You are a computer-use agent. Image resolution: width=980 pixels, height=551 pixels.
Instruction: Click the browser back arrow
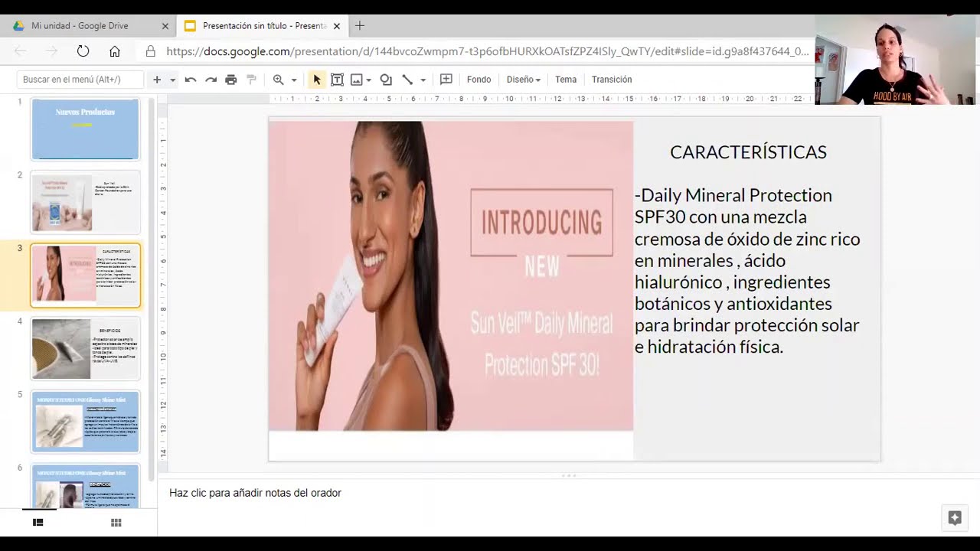click(21, 51)
